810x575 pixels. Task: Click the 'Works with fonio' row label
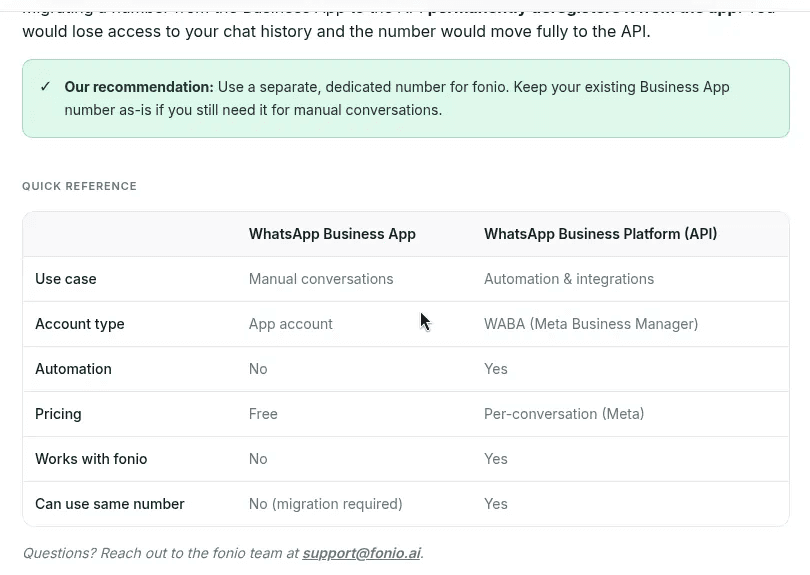click(x=91, y=459)
